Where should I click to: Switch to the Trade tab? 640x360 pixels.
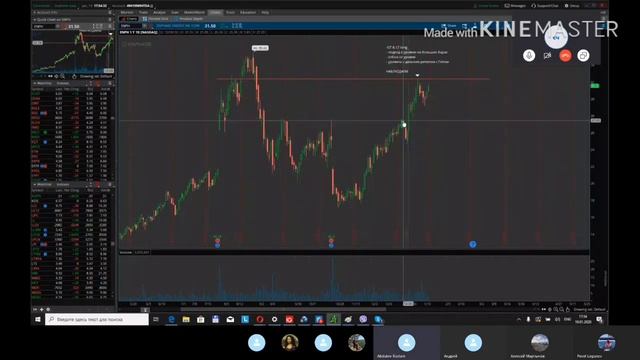[143, 12]
